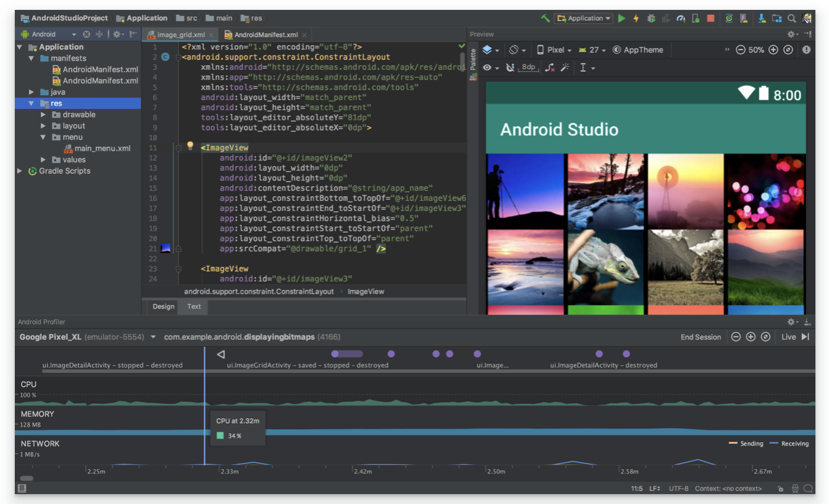Collapse the menu folder

click(43, 137)
